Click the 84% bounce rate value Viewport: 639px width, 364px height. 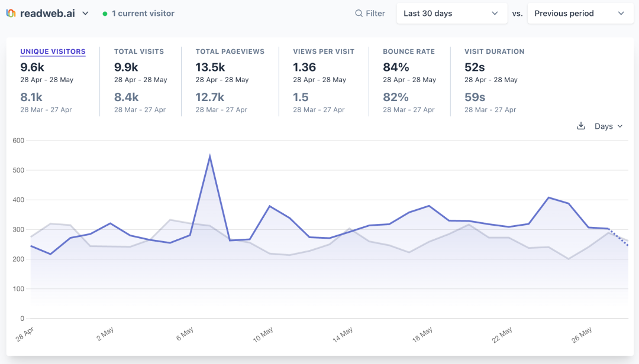pyautogui.click(x=396, y=67)
